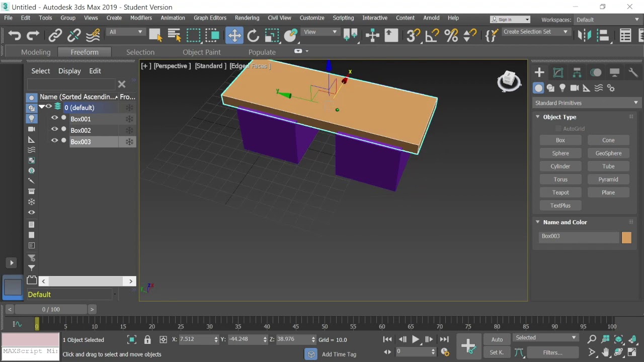Toggle the Percent Snap icon
The width and height of the screenshot is (644, 362).
click(x=451, y=35)
